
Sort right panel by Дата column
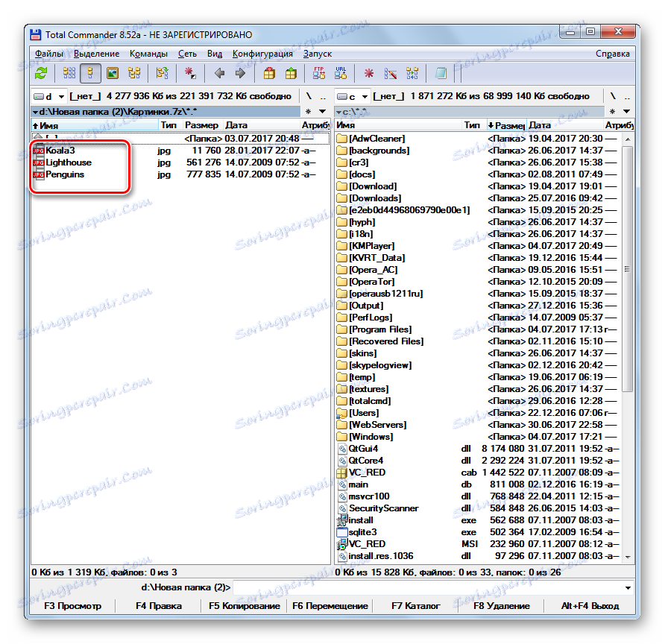click(x=565, y=125)
